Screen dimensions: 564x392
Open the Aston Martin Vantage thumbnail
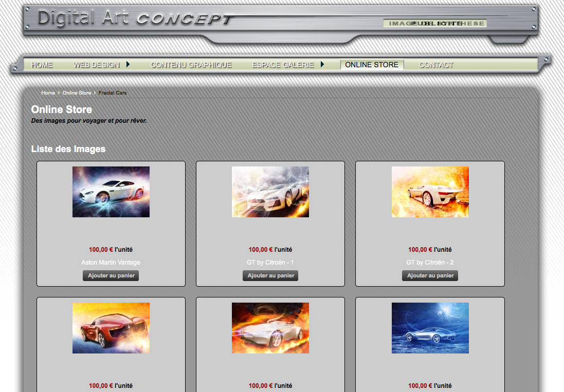[x=111, y=192]
